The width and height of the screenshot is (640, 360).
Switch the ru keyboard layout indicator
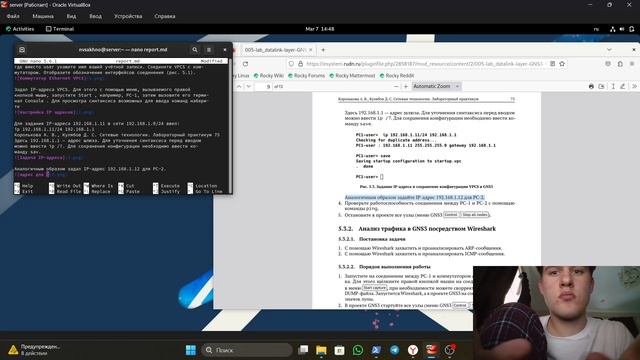coord(596,29)
